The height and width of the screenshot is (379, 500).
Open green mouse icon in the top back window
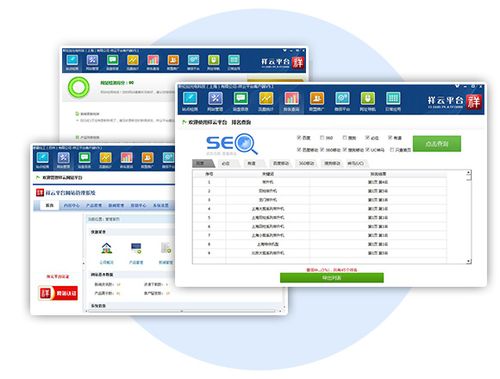pyautogui.click(x=214, y=60)
